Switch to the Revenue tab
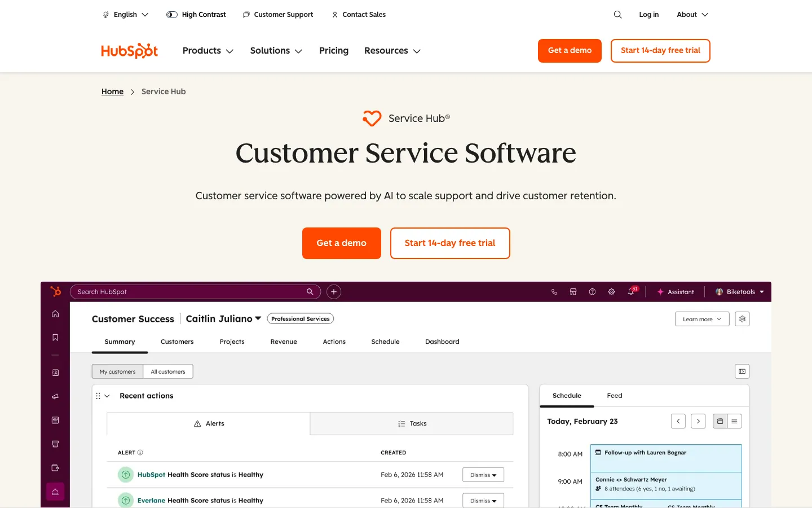The height and width of the screenshot is (508, 812). [x=284, y=341]
